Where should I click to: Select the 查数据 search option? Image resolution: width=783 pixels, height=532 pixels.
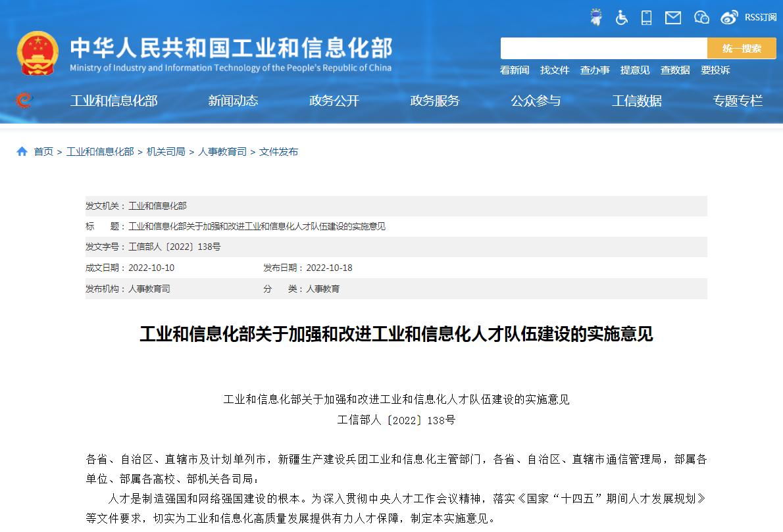(675, 70)
